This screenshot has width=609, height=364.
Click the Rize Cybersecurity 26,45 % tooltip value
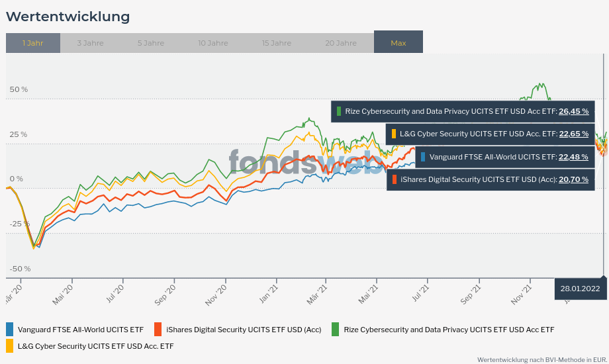[x=573, y=111]
